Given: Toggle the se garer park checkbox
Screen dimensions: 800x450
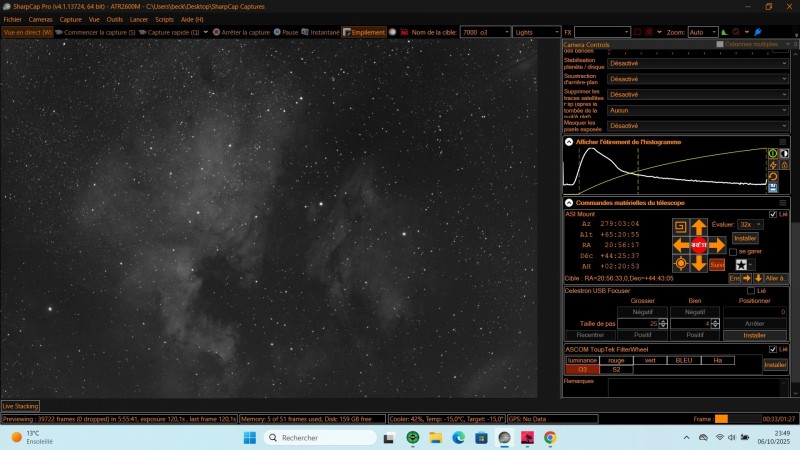Looking at the screenshot, I should 733,252.
